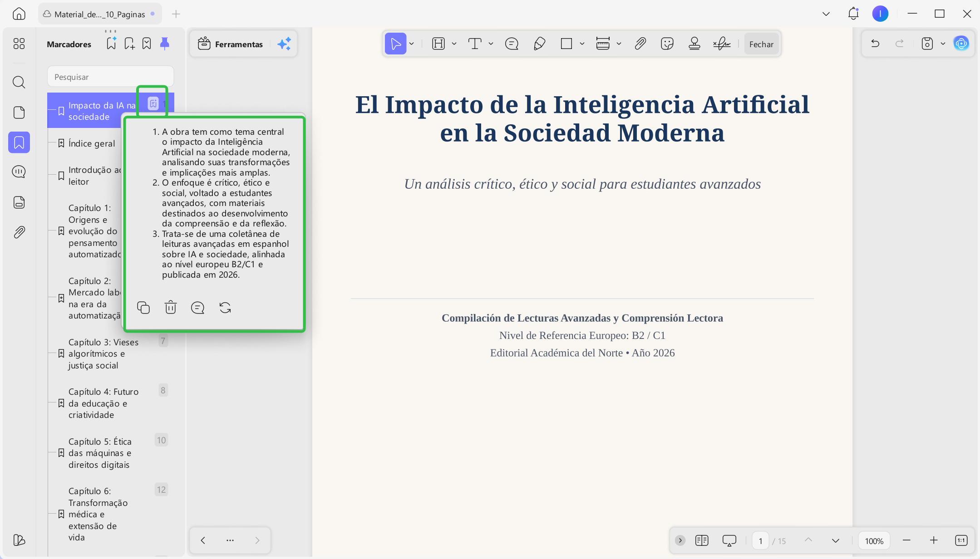Viewport: 980px width, 559px height.
Task: Zoom in with the plus button
Action: coord(934,540)
